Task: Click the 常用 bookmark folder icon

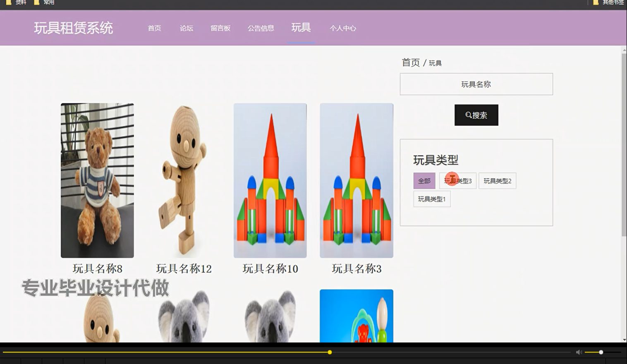Action: click(x=37, y=2)
